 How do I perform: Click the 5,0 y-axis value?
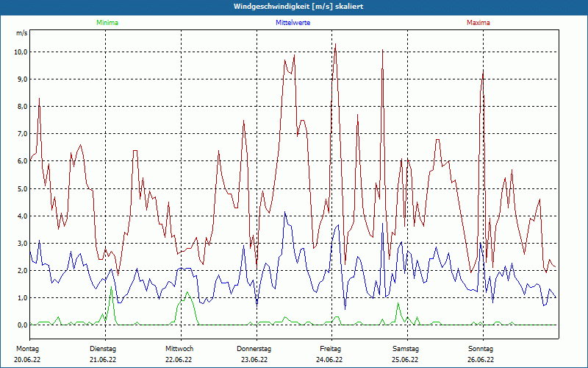[22, 188]
